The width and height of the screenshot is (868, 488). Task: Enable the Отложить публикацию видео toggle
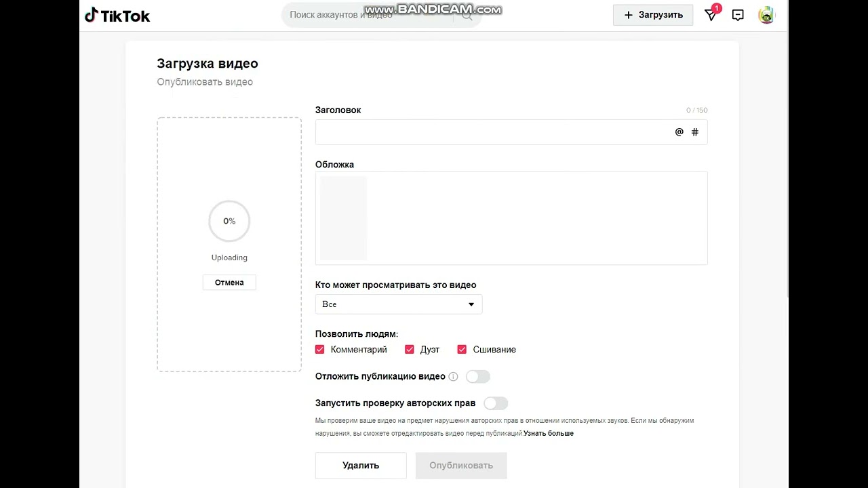(477, 377)
